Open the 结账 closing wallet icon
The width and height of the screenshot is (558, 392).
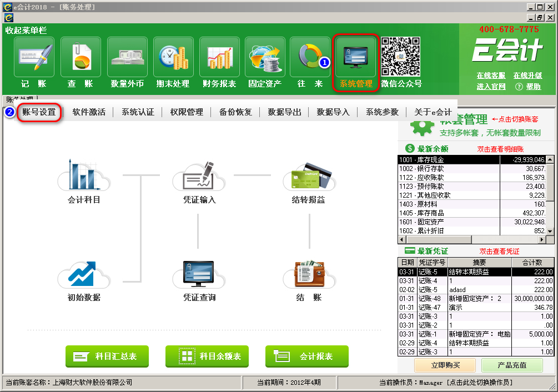[309, 274]
